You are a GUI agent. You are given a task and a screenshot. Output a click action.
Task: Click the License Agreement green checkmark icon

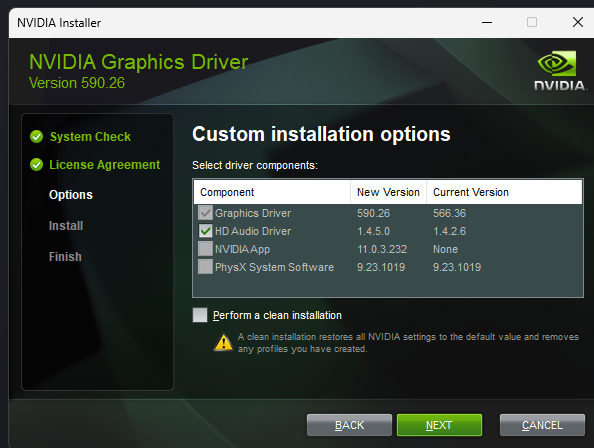click(36, 164)
